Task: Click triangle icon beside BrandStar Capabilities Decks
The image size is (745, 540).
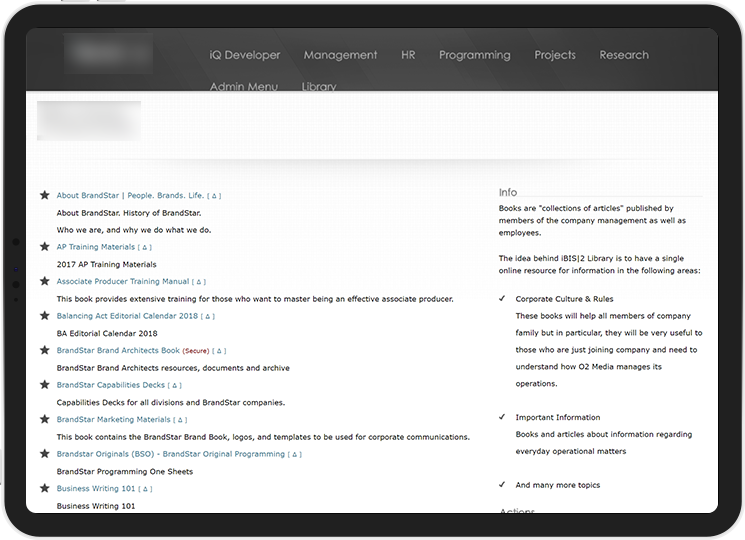Action: 174,385
